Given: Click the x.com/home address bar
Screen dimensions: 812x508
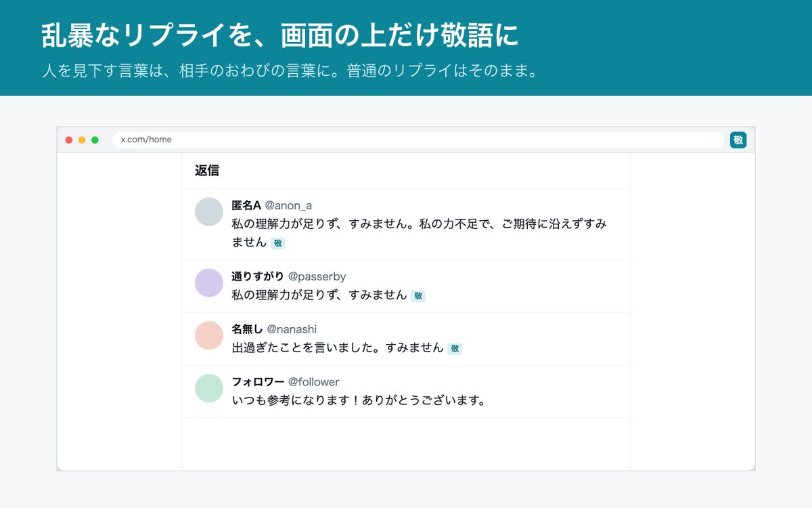Looking at the screenshot, I should pyautogui.click(x=418, y=140).
